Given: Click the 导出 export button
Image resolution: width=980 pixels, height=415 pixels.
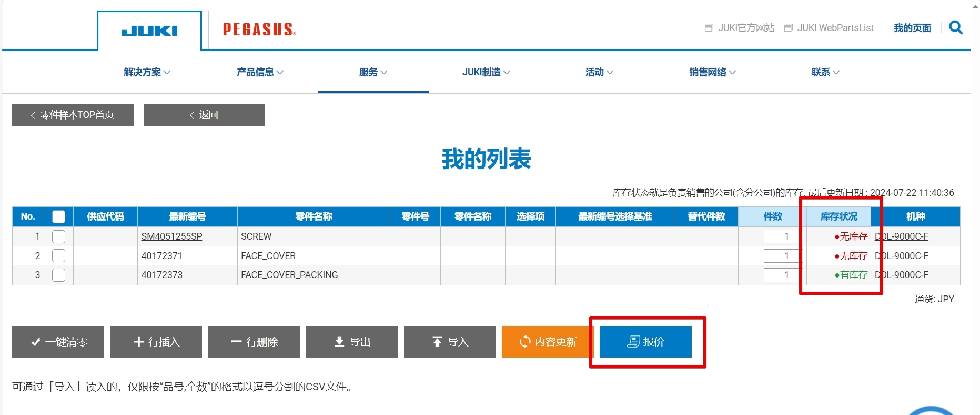Looking at the screenshot, I should coord(351,342).
